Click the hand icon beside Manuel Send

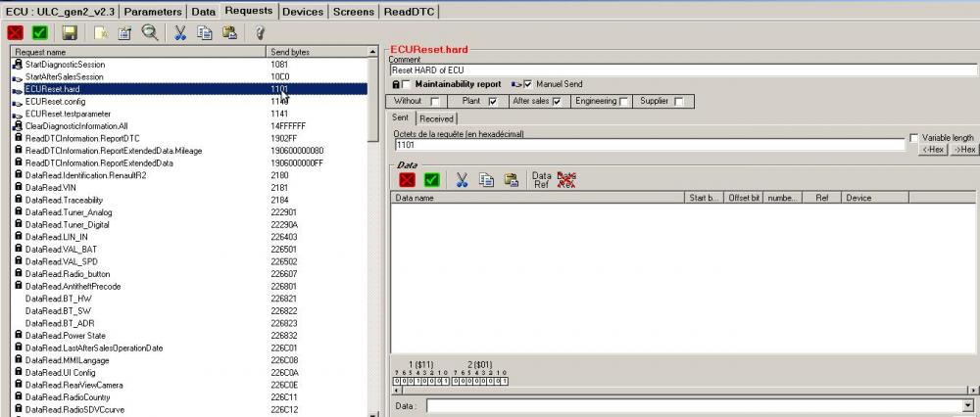pos(516,84)
